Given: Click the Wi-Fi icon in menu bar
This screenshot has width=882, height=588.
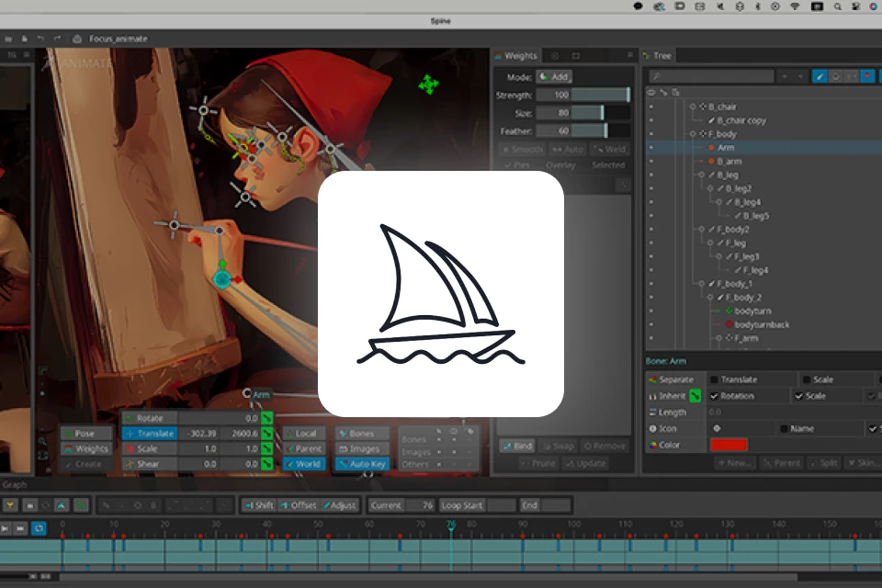Looking at the screenshot, I should 795,6.
